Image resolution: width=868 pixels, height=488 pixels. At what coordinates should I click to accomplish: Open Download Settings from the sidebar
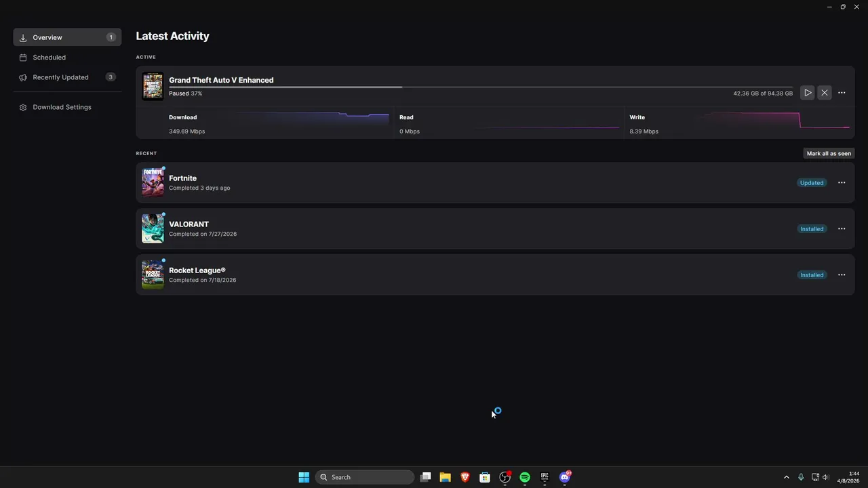click(x=67, y=107)
